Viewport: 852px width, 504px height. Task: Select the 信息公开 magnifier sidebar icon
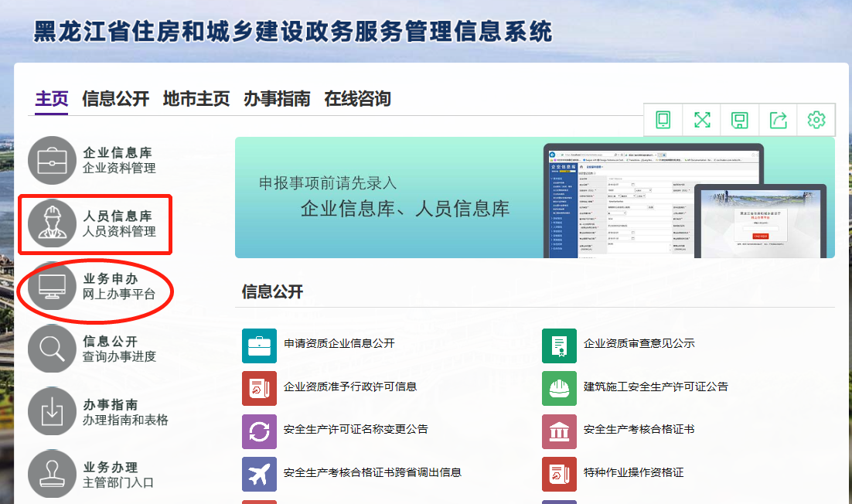click(53, 349)
